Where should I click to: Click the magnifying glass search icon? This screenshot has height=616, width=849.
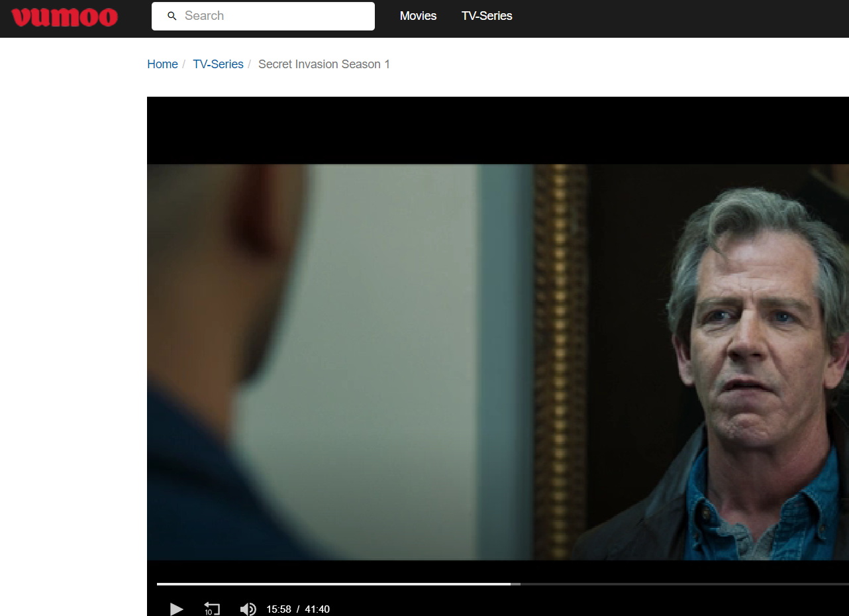point(172,16)
